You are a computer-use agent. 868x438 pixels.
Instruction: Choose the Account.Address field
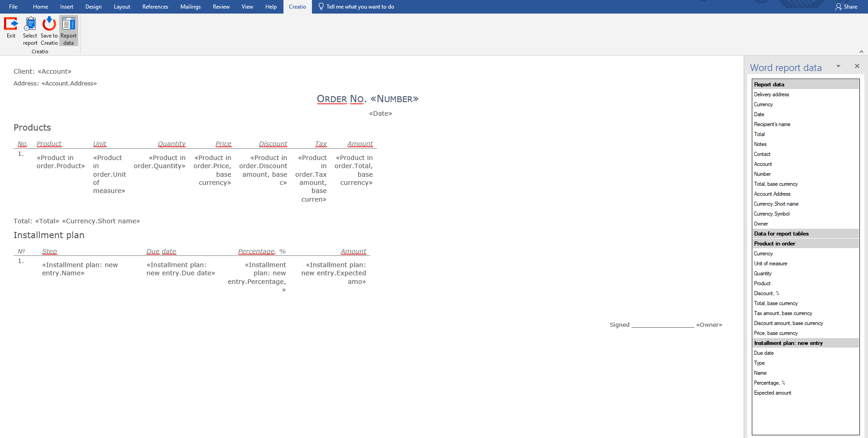click(772, 193)
